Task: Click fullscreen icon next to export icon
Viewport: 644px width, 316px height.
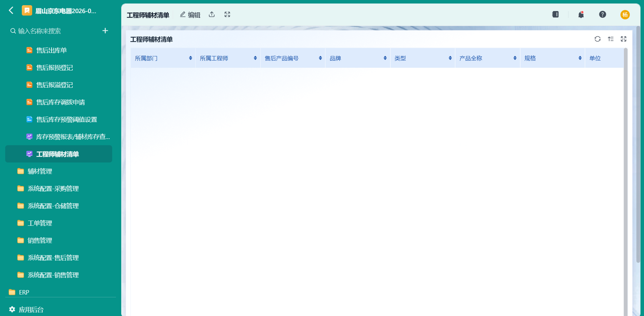Action: coord(227,15)
